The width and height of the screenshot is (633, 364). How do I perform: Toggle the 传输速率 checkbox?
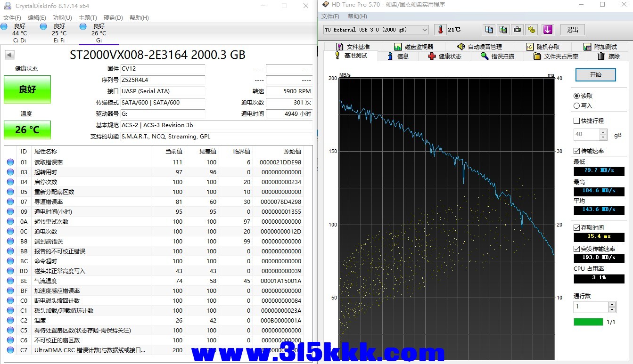click(x=576, y=151)
